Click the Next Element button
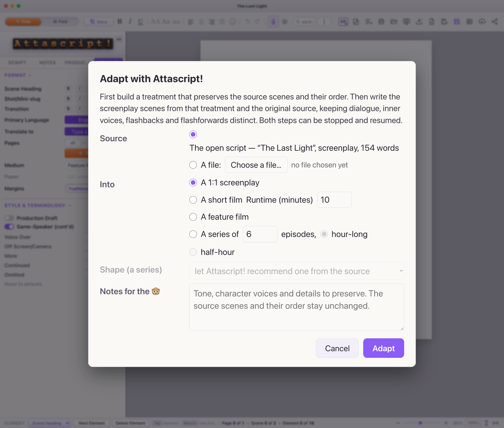 92,423
